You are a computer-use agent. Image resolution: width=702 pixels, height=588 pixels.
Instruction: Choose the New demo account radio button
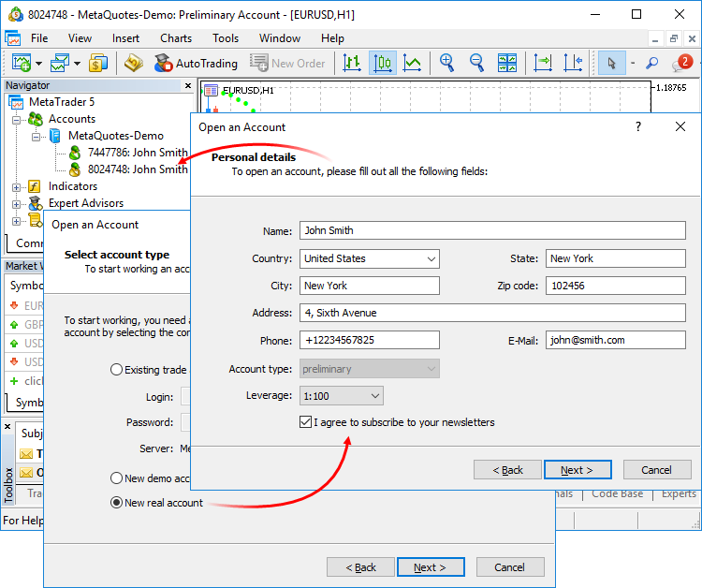[117, 478]
